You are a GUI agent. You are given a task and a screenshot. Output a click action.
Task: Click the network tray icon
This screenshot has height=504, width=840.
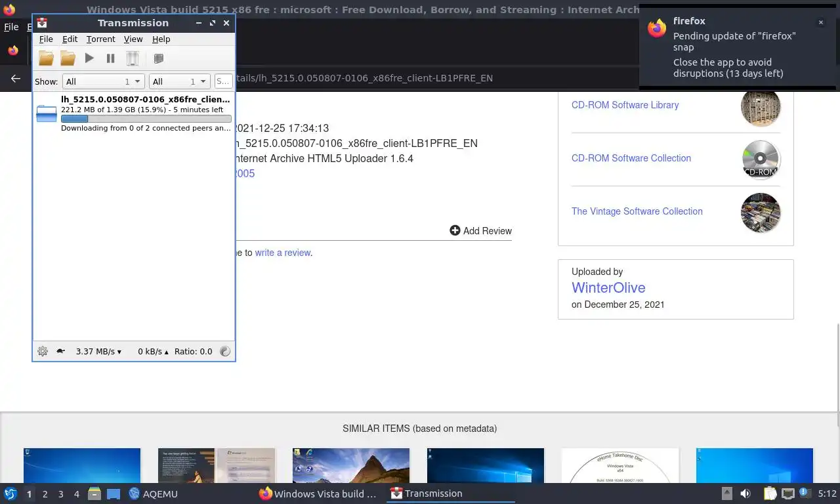click(x=787, y=493)
